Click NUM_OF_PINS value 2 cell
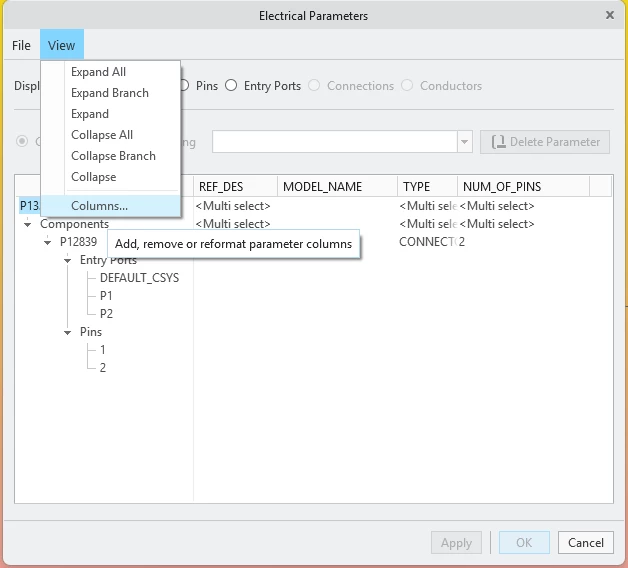The width and height of the screenshot is (628, 568). (462, 242)
